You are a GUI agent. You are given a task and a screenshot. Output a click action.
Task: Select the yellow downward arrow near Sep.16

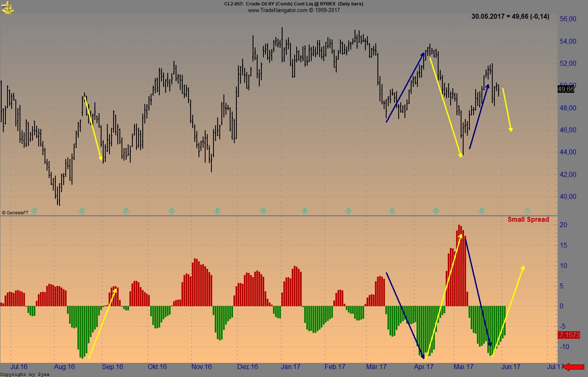pos(92,127)
